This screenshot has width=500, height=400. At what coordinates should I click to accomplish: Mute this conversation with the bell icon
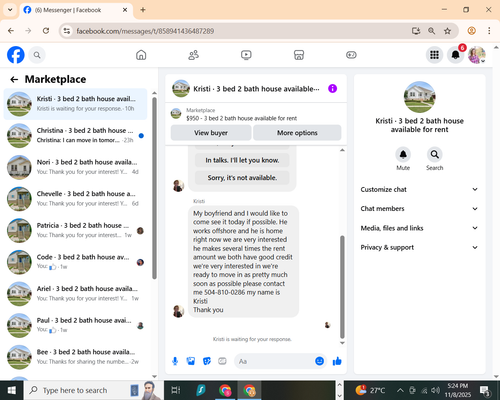[x=403, y=155]
